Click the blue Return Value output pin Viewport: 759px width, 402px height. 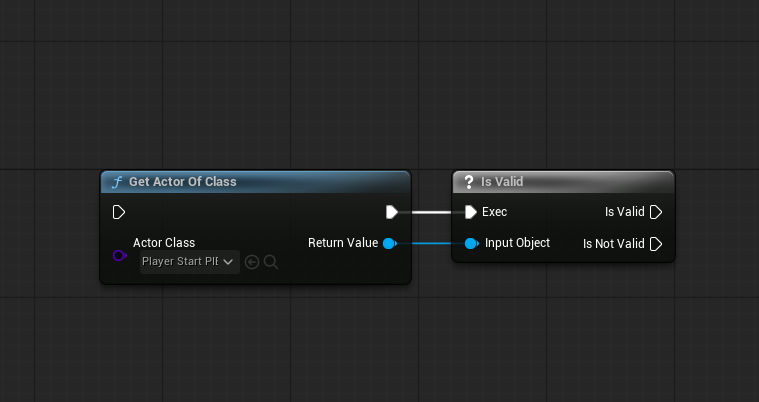[390, 243]
